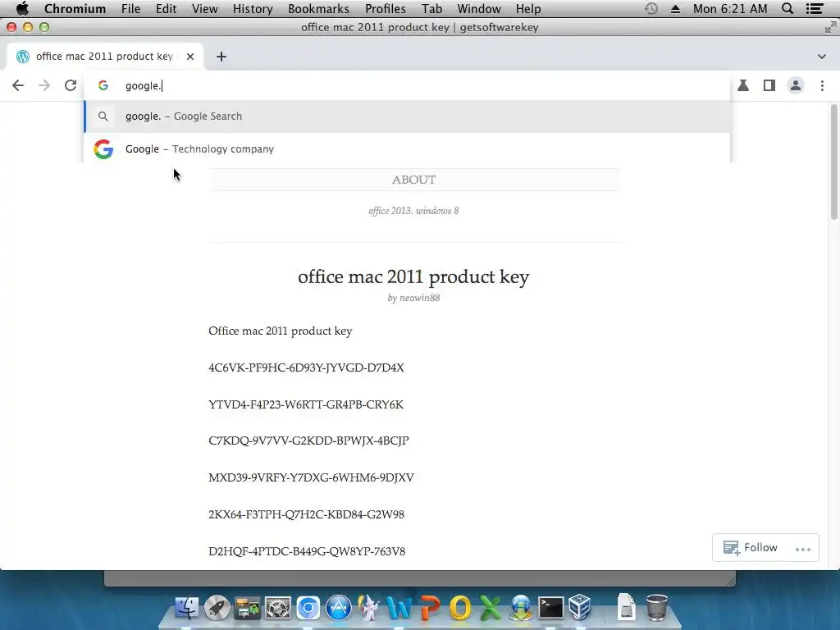Open the Help menu
Viewport: 840px width, 630px height.
point(528,8)
